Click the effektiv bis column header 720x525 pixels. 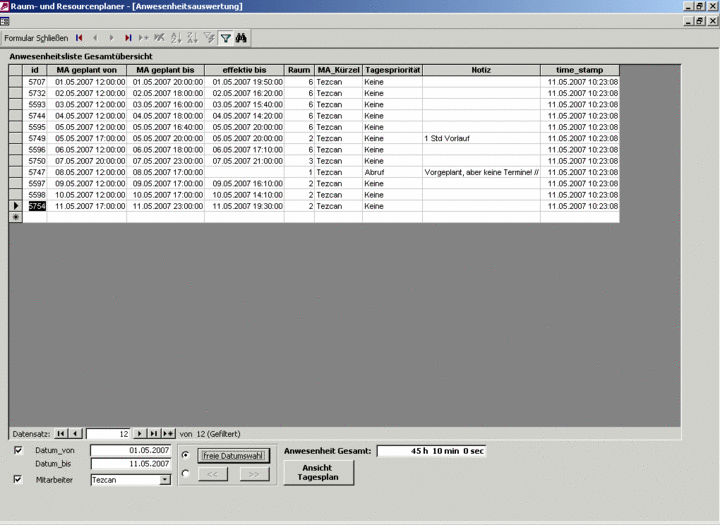coord(244,70)
